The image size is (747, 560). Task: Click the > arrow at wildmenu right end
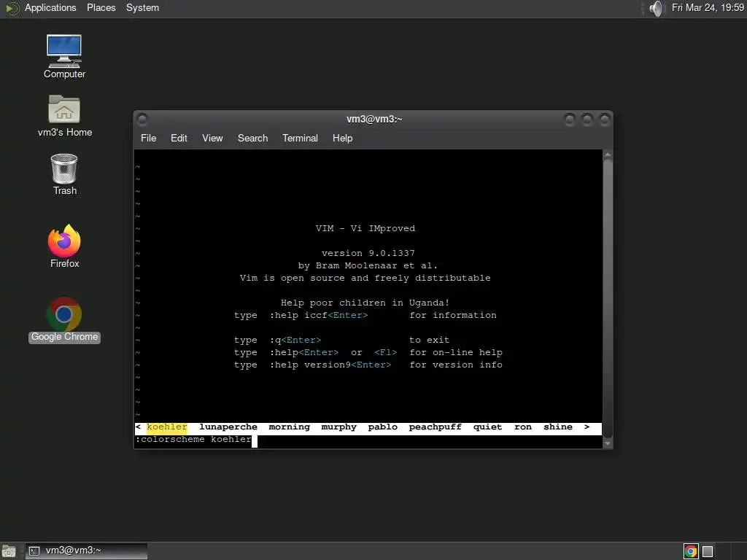click(587, 427)
